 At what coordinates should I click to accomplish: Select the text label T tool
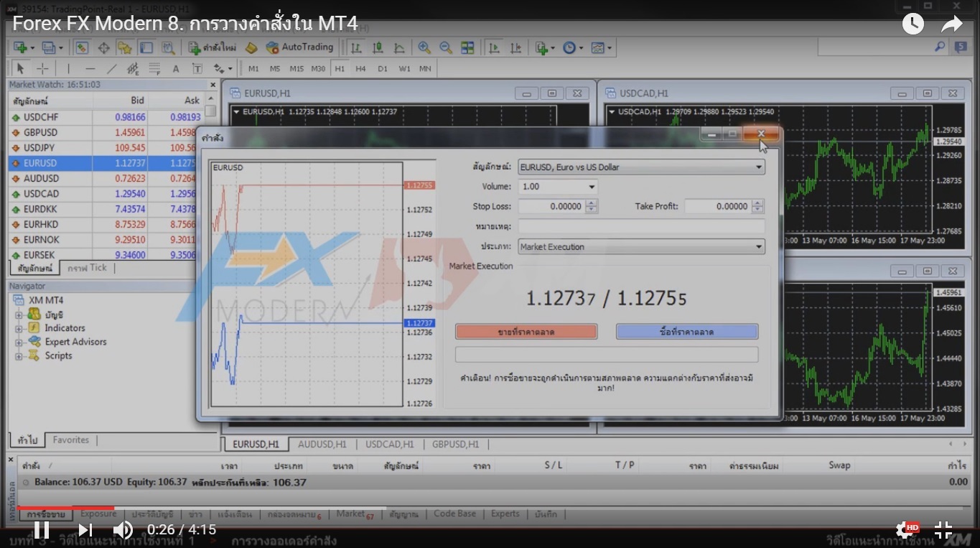[x=197, y=69]
